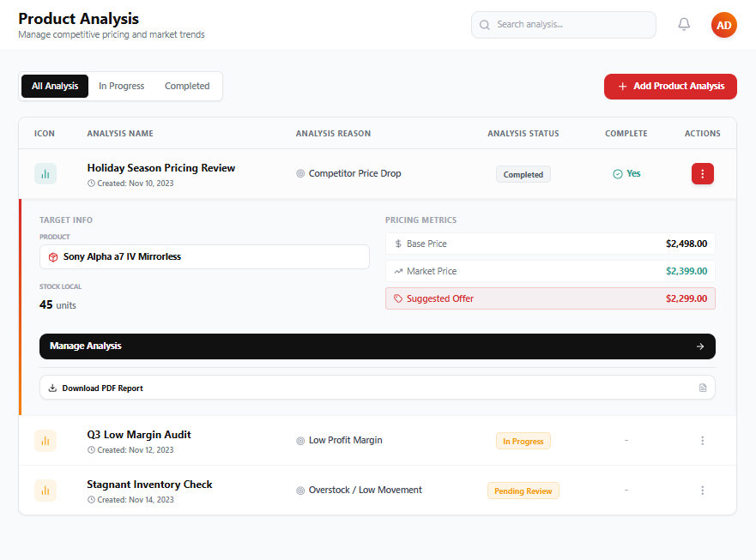Click the $2,299.00 suggested offer value

pos(686,298)
